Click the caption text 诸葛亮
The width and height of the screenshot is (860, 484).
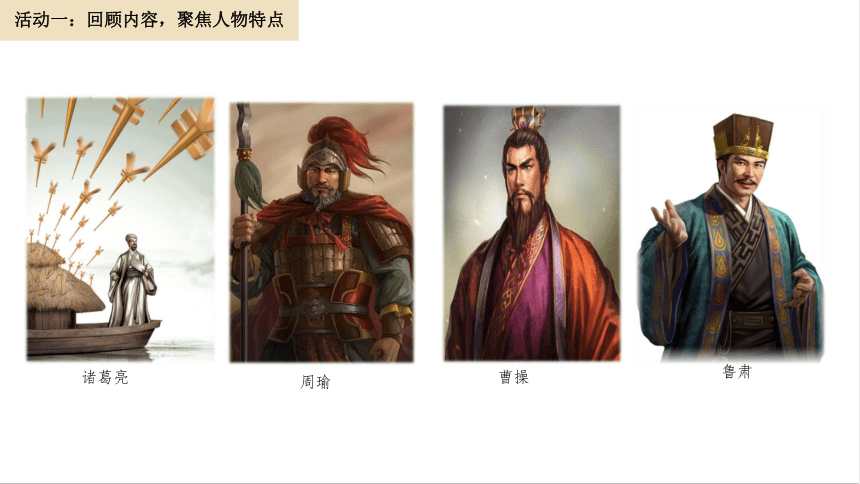105,377
